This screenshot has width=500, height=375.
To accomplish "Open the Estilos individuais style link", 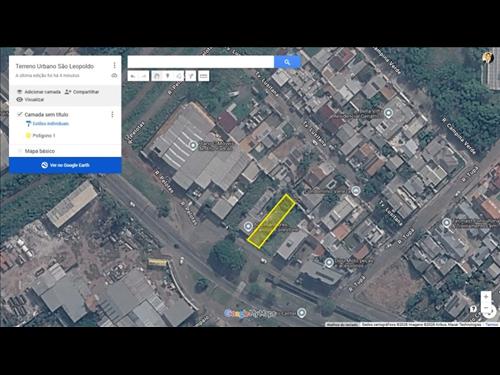I will [51, 124].
